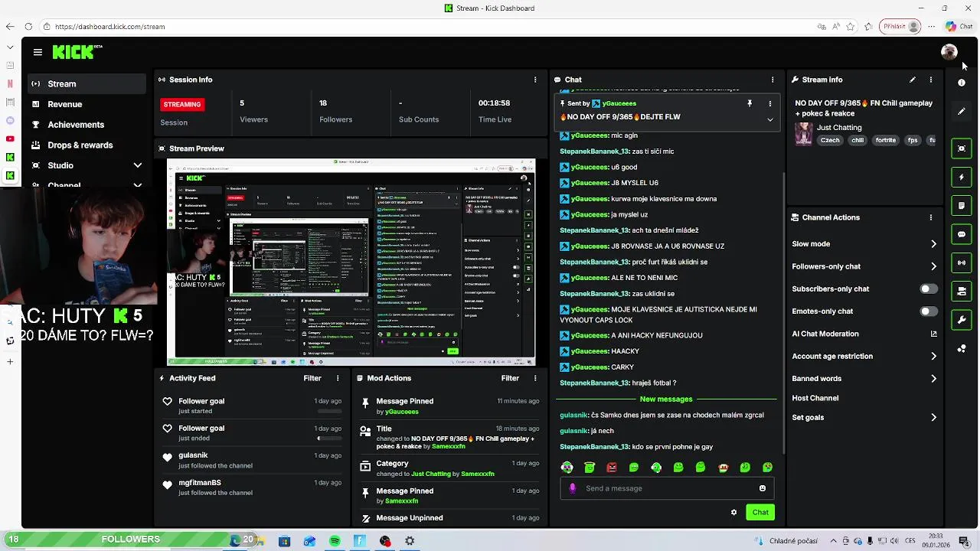The width and height of the screenshot is (980, 551).
Task: Click the Stream Preview video thumbnail
Action: (351, 262)
